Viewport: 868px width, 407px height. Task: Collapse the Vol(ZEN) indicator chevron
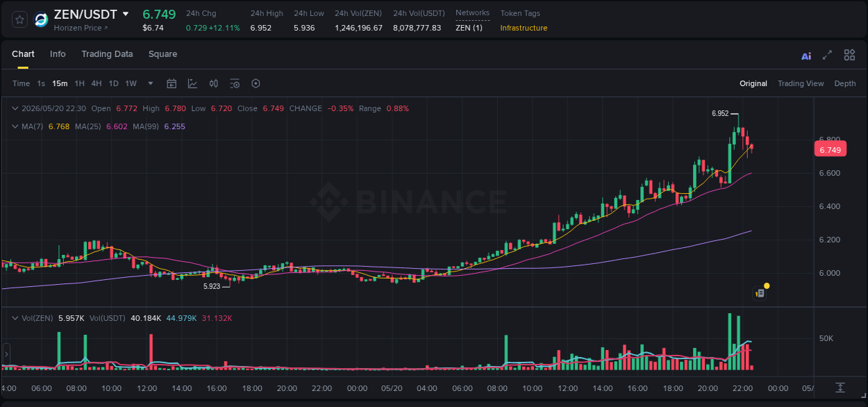coord(15,318)
